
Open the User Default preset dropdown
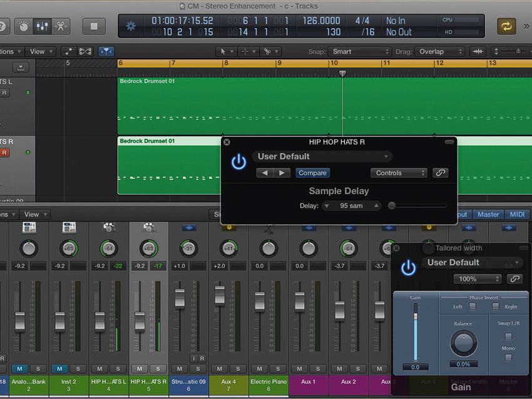click(x=321, y=156)
